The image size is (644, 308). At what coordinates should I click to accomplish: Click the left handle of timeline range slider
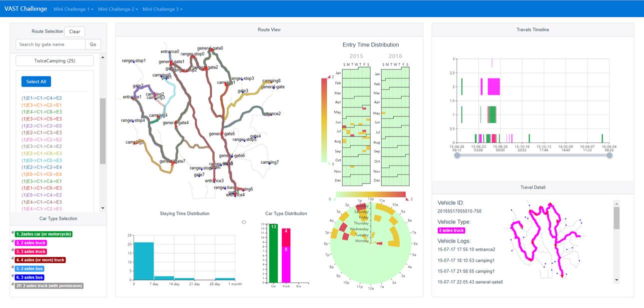tap(457, 155)
